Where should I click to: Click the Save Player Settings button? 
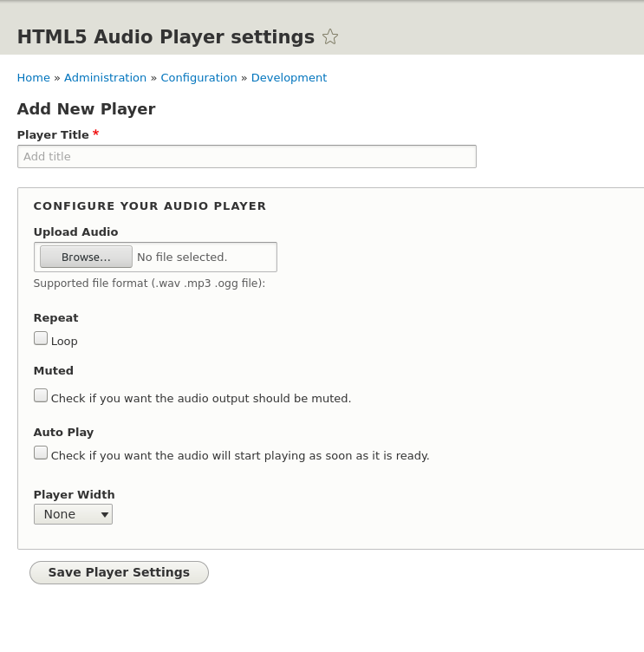pos(119,572)
